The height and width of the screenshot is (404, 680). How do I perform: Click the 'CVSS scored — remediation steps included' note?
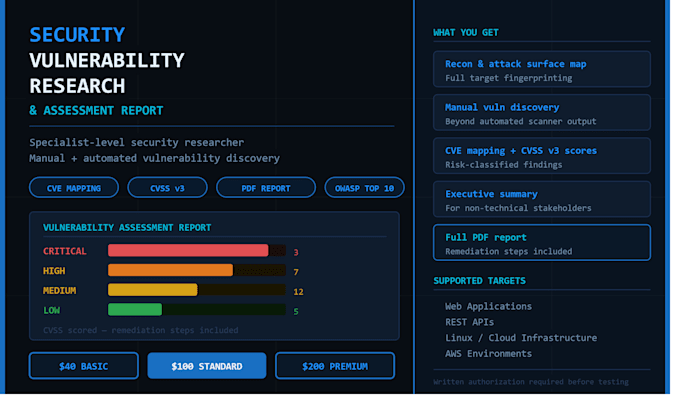141,330
